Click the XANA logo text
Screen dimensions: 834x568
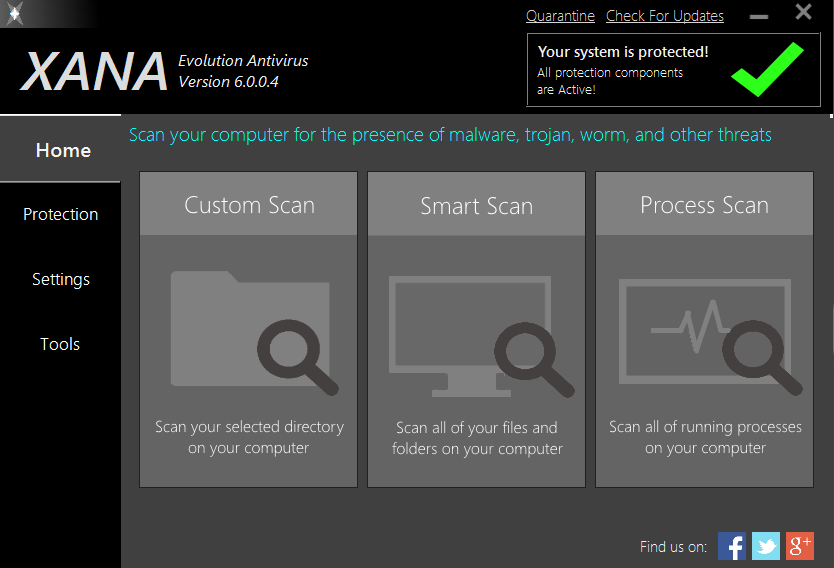pos(94,70)
